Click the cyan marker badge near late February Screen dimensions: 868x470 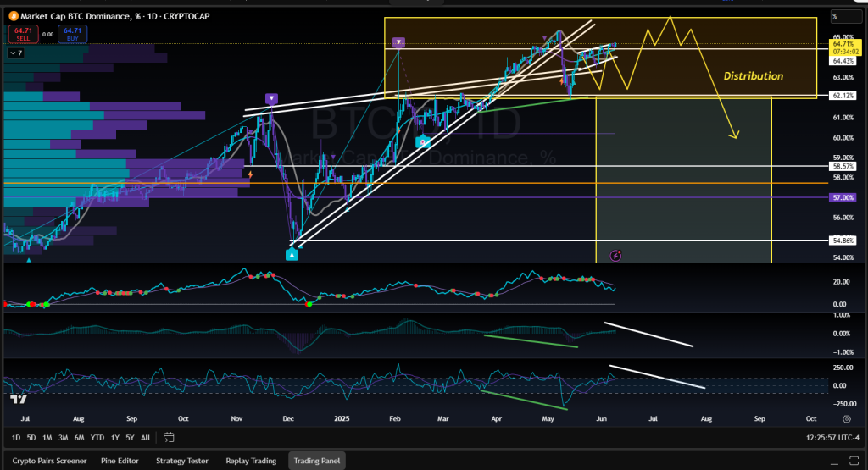tap(423, 142)
